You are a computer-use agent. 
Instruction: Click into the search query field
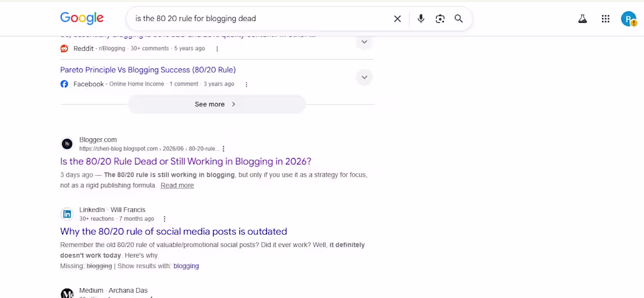click(x=261, y=19)
